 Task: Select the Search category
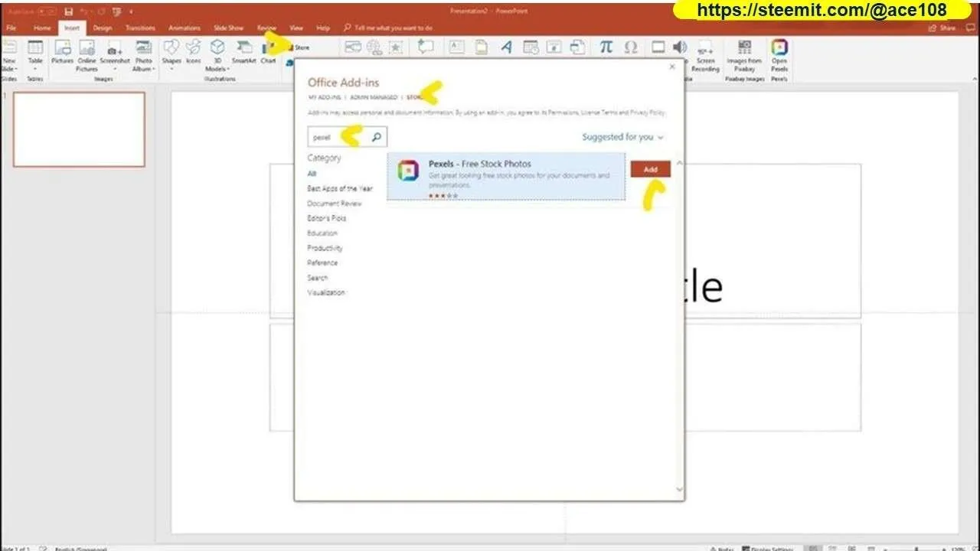318,278
